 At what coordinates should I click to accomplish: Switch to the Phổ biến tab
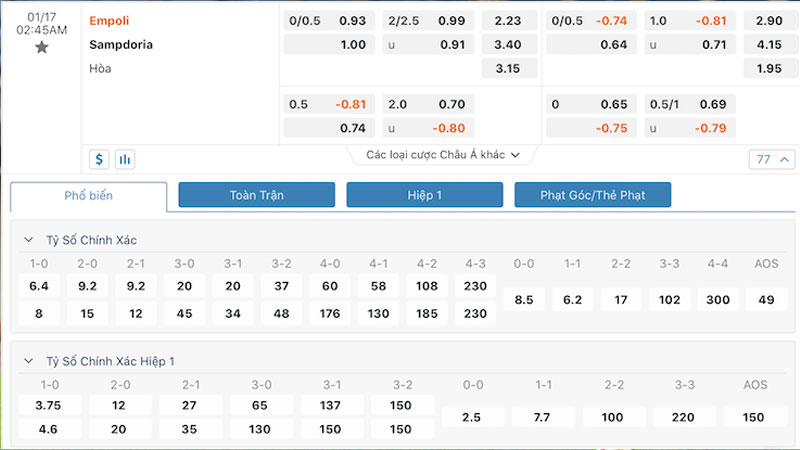pos(89,196)
